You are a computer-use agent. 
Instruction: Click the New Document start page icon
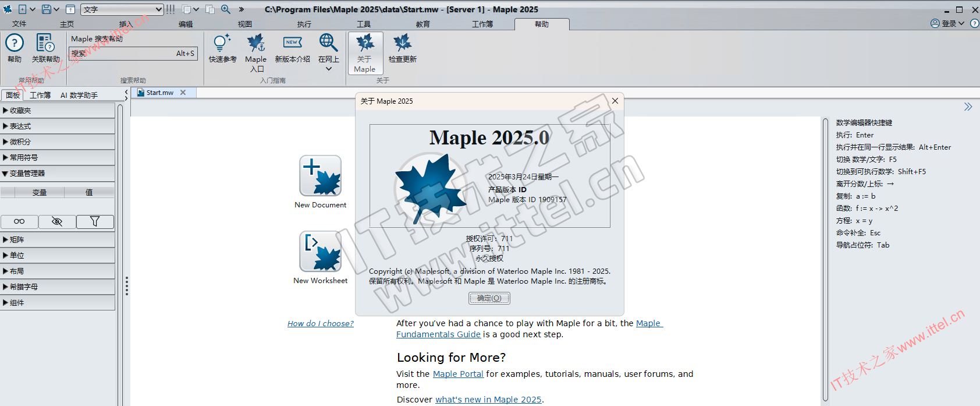coord(320,176)
